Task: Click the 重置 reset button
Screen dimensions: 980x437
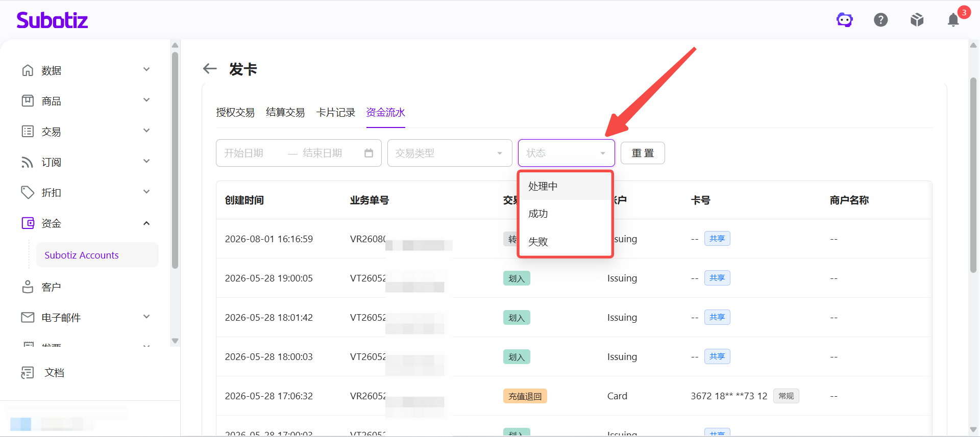Action: tap(643, 153)
